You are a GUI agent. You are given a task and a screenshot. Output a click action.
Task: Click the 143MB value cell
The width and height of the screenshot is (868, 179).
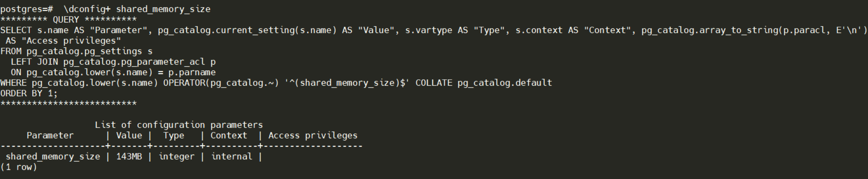pos(129,157)
